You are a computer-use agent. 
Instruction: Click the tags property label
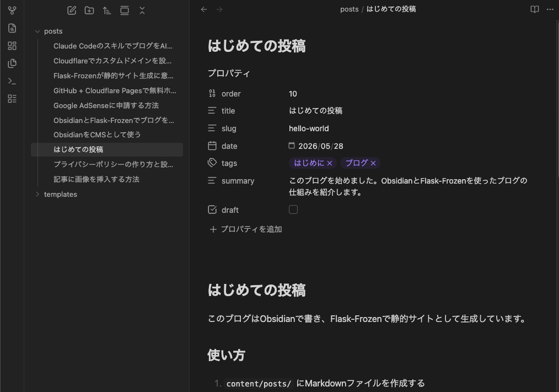tap(229, 163)
